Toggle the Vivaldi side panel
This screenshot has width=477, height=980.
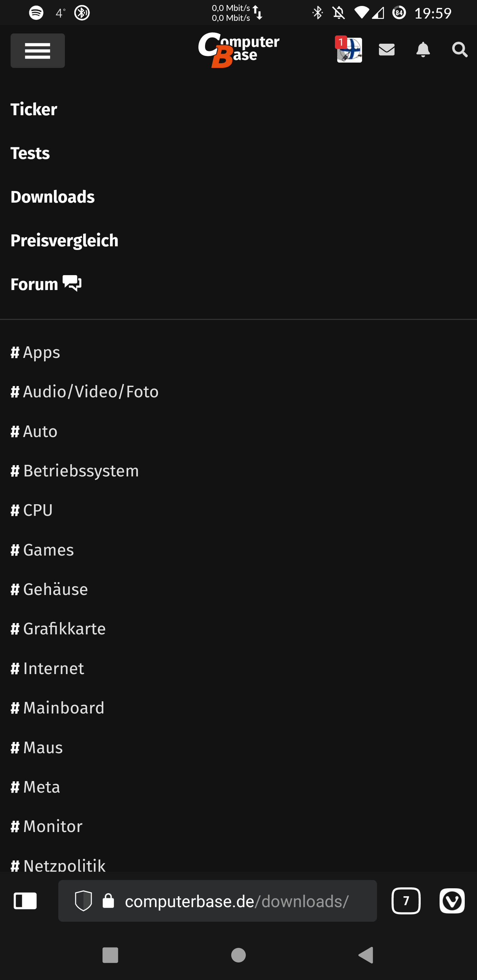click(25, 901)
